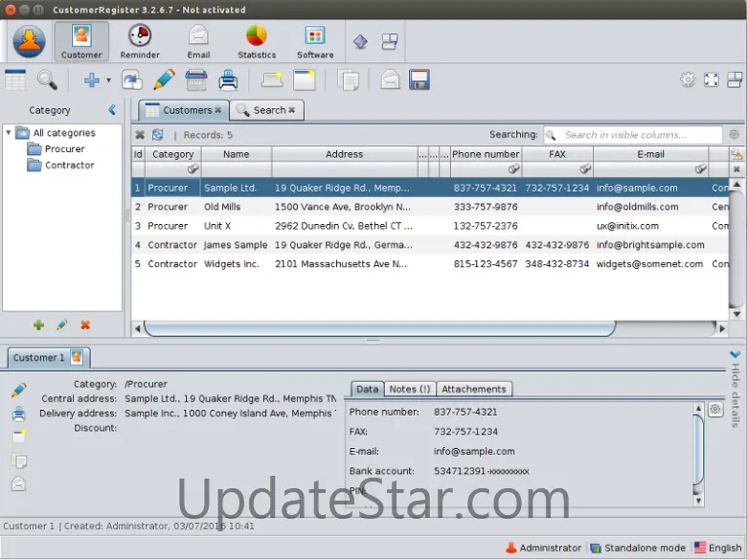Viewport: 747px width, 560px height.
Task: Open the Reminder module
Action: click(140, 41)
